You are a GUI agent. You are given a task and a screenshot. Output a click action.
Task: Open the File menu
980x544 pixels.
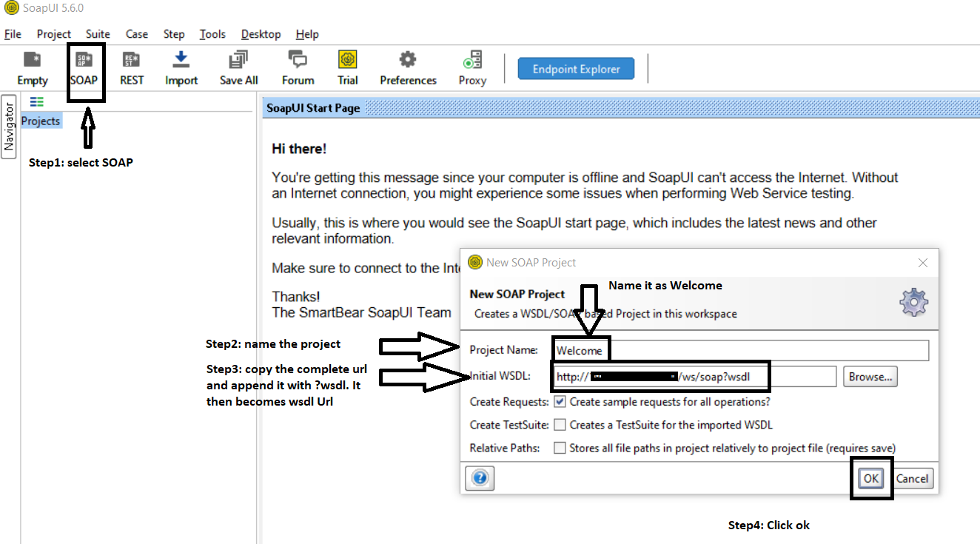(13, 34)
